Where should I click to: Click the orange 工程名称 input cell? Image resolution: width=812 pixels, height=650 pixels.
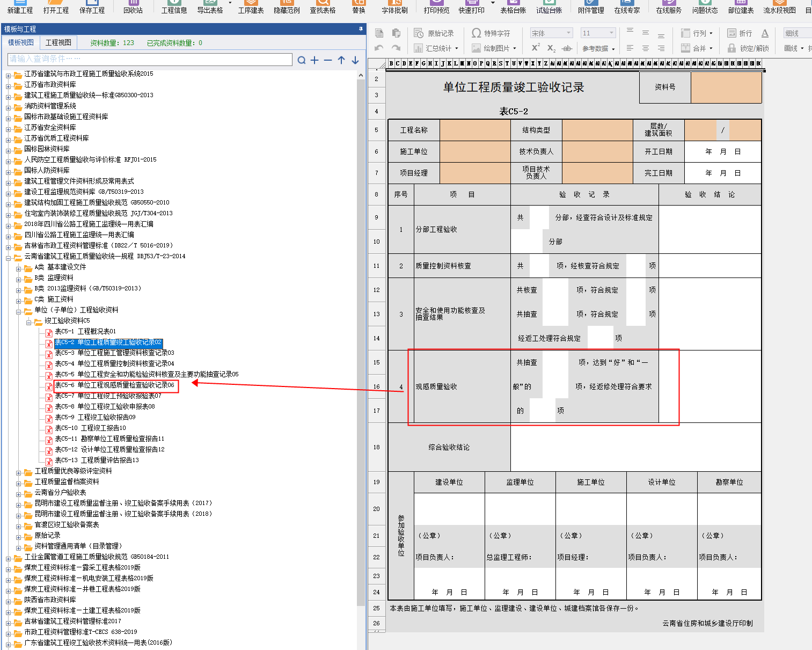[475, 130]
